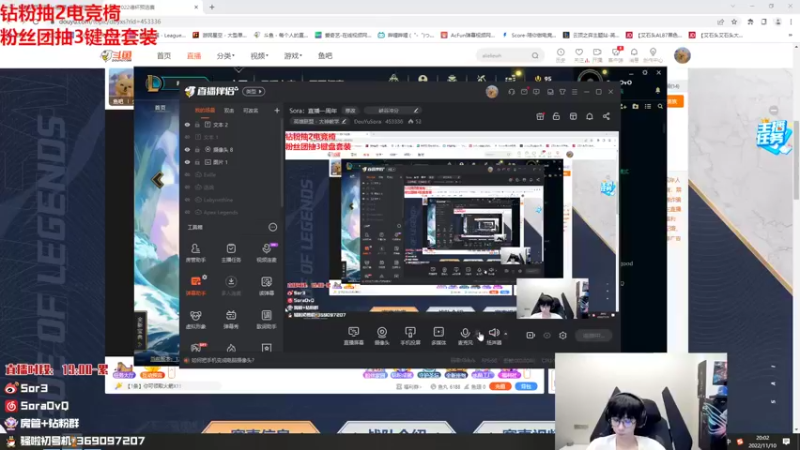Toggle visibility of the 图片 1 source

point(187,162)
